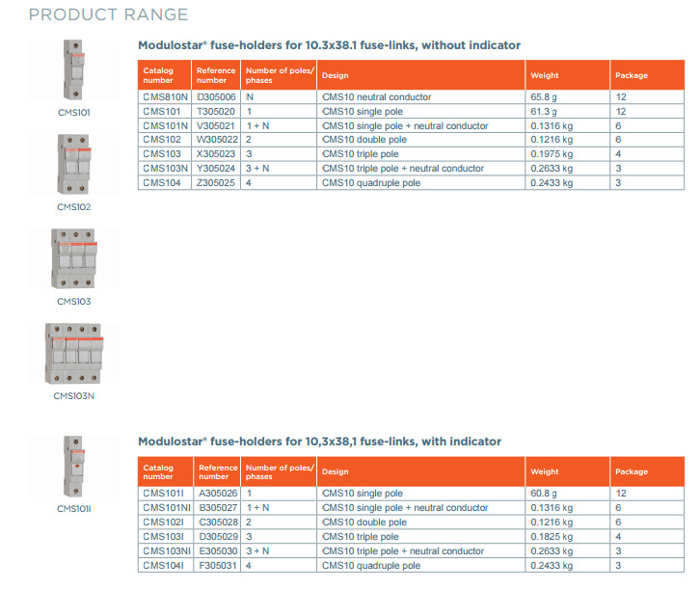Click reference number W305022 cell
The width and height of the screenshot is (700, 590).
click(216, 140)
